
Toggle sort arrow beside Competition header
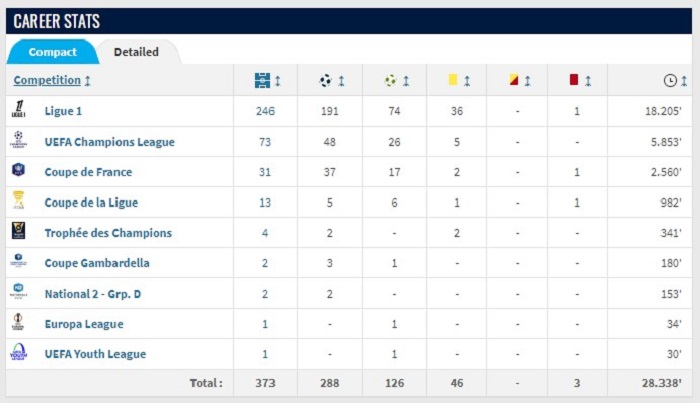[88, 81]
